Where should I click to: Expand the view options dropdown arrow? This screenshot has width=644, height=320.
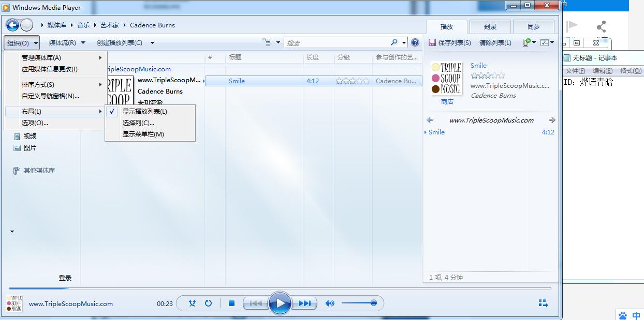click(x=278, y=42)
